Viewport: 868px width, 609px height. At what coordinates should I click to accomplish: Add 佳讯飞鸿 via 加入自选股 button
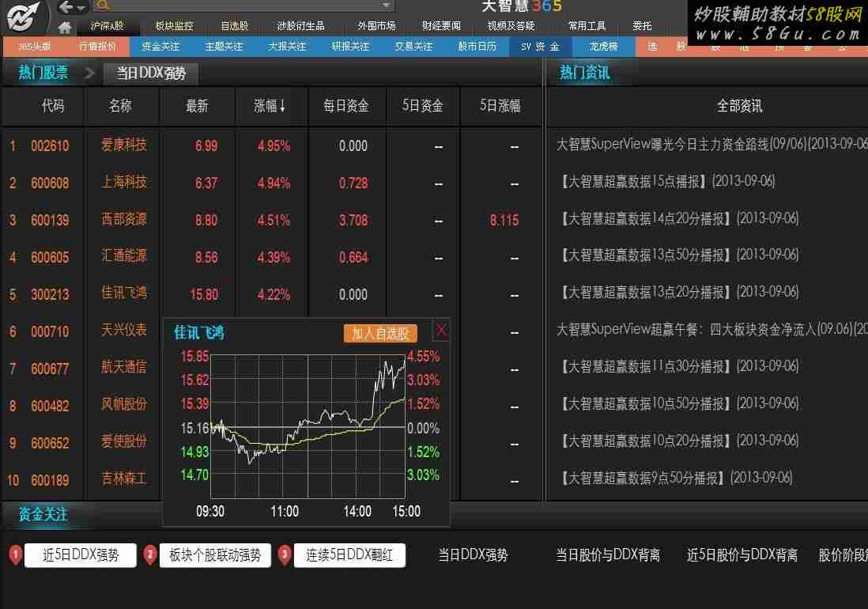pyautogui.click(x=380, y=334)
